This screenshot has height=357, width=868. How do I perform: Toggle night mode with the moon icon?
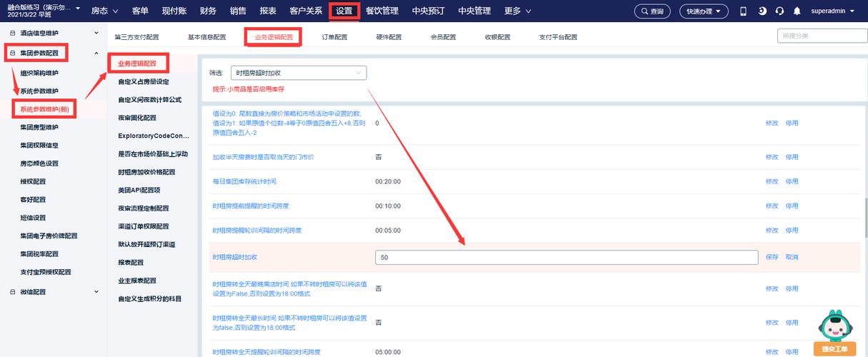point(762,11)
